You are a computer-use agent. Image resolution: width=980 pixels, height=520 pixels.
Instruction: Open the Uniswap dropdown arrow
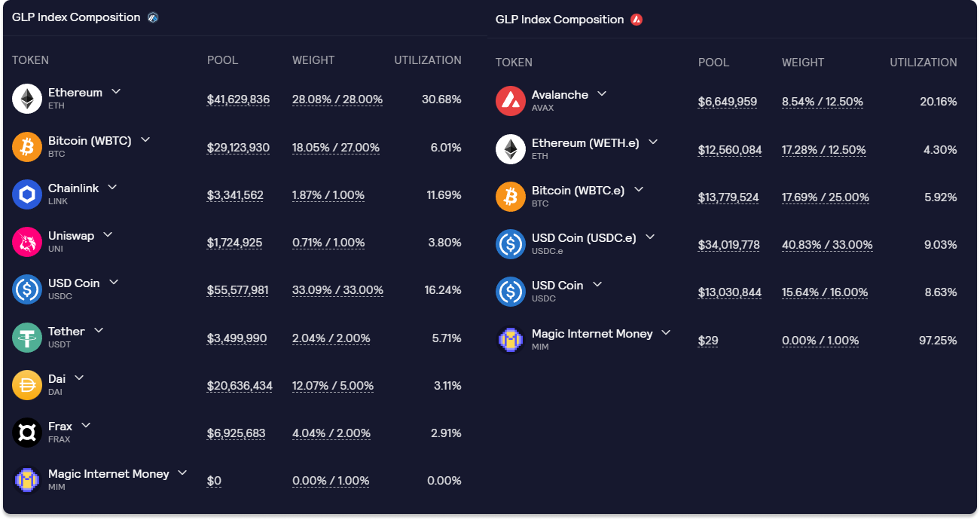click(108, 234)
